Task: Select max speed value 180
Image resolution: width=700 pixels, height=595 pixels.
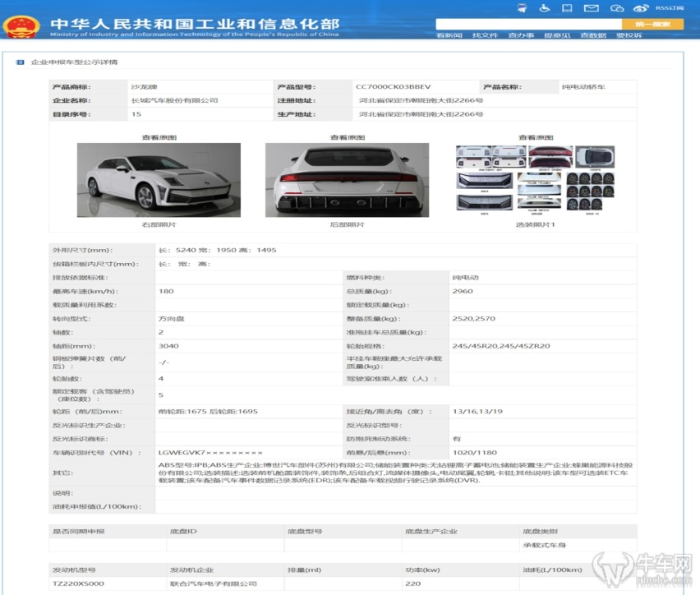Action: 166,291
